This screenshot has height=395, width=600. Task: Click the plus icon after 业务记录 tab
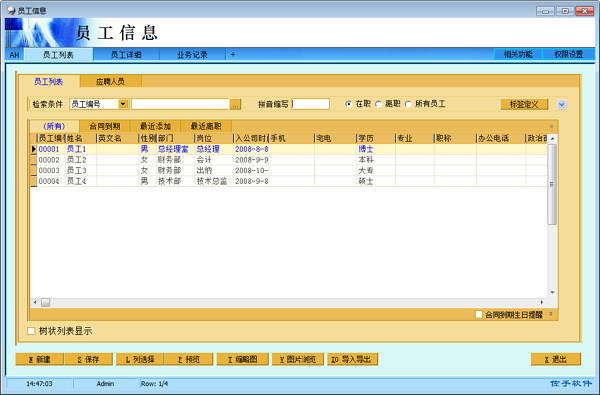coord(233,55)
